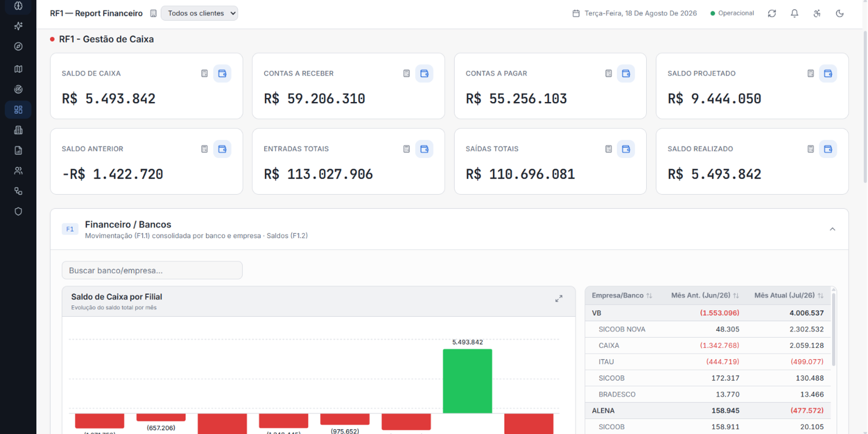
Task: Open the sparkles AI icon in sidebar
Action: pos(18,26)
